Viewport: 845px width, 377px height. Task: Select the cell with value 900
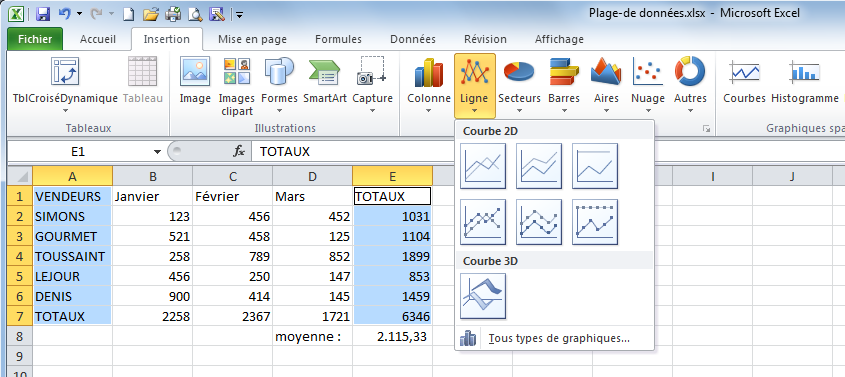point(153,296)
